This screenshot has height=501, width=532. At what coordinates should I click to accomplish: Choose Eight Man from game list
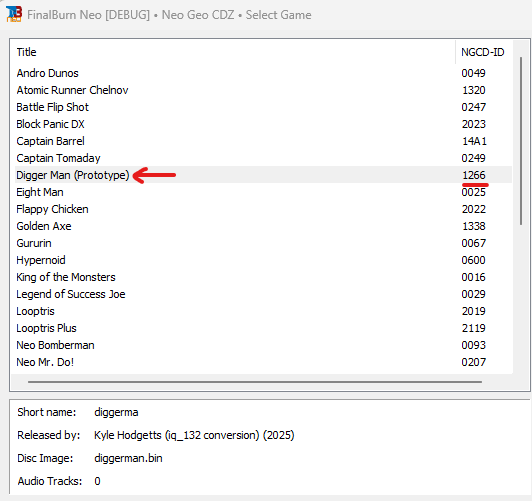[x=263, y=192]
